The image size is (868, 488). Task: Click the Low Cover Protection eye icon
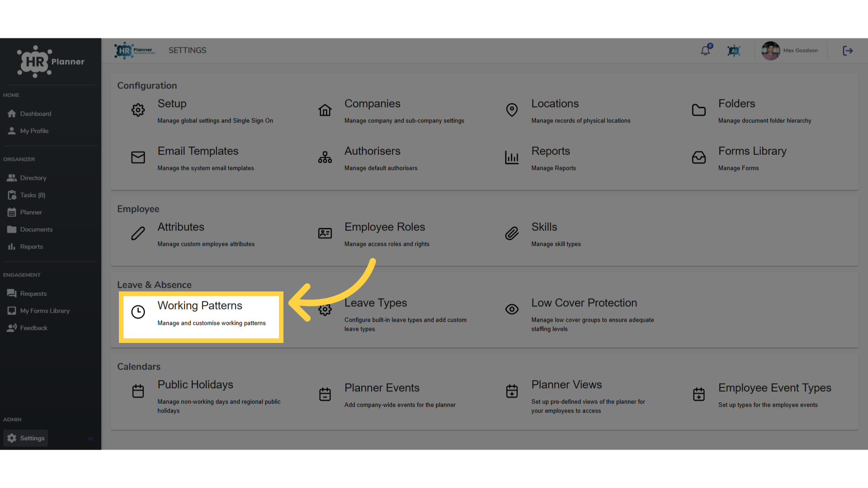512,309
